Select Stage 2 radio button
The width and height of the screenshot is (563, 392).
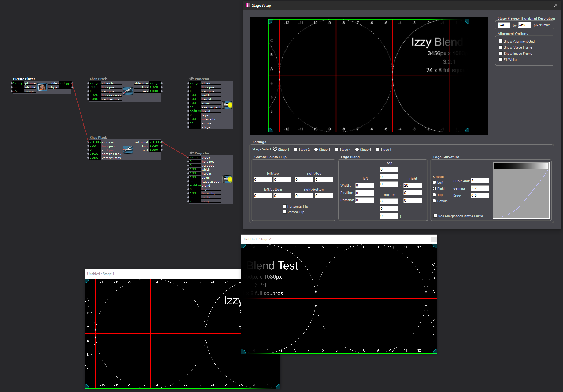(x=295, y=150)
